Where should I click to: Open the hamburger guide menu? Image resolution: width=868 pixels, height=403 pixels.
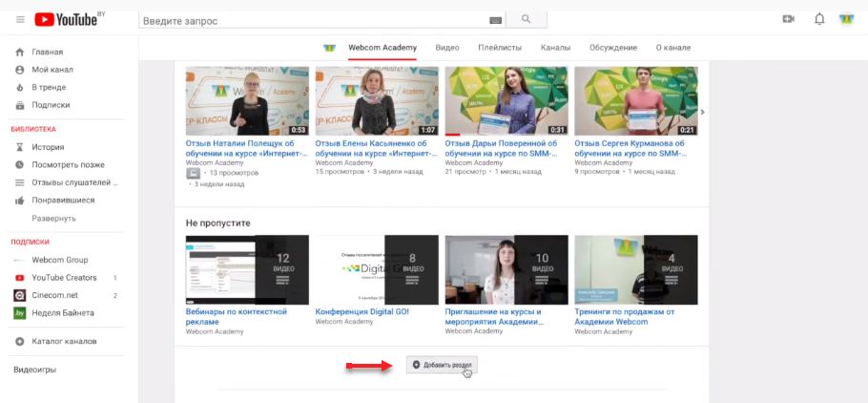click(20, 19)
